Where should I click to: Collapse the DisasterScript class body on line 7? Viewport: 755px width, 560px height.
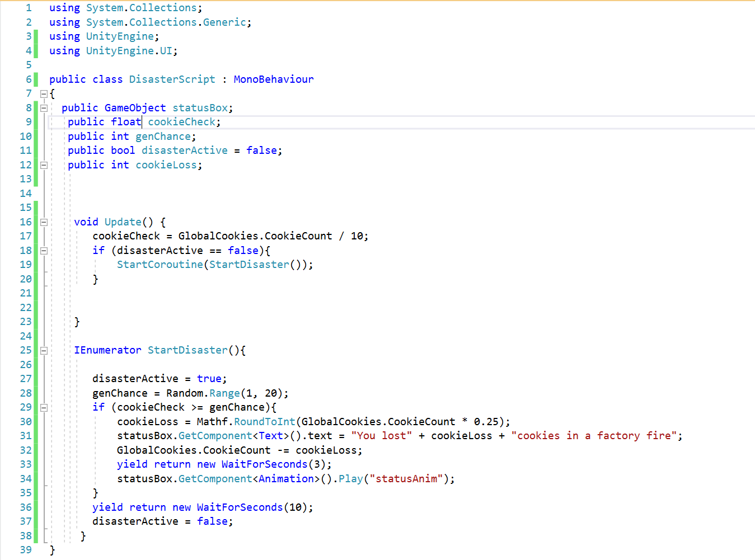click(x=44, y=93)
